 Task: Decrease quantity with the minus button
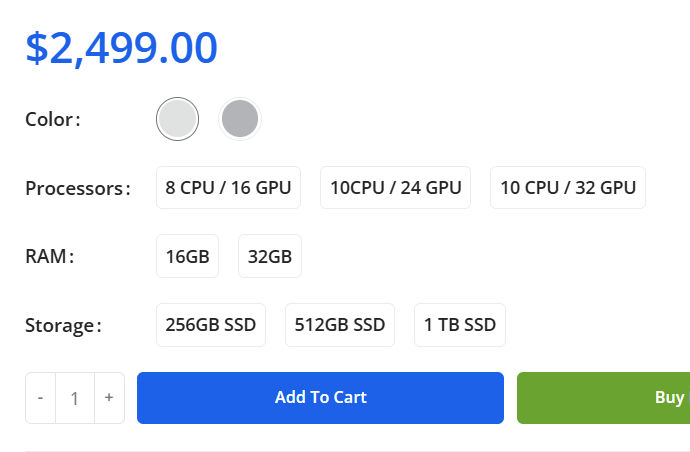(x=41, y=398)
